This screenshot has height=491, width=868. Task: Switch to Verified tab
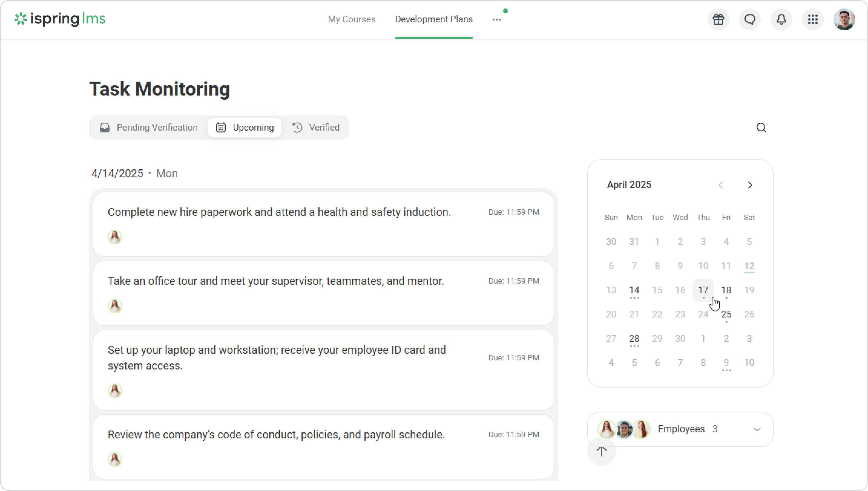[316, 128]
